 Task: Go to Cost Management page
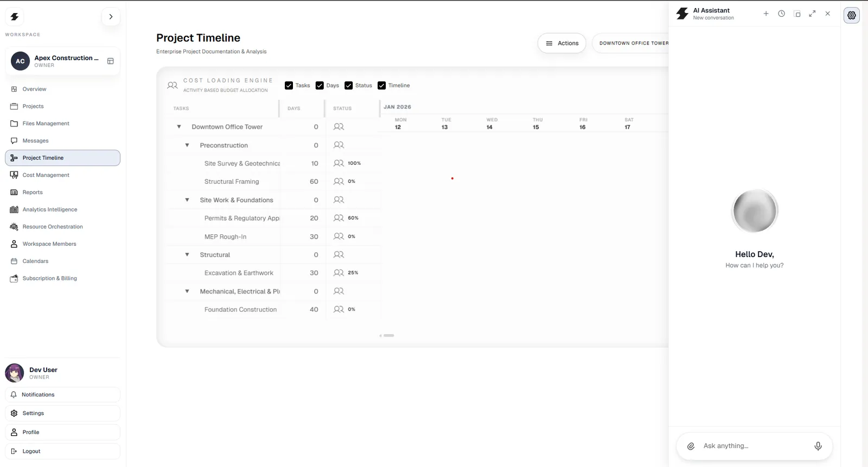62,175
